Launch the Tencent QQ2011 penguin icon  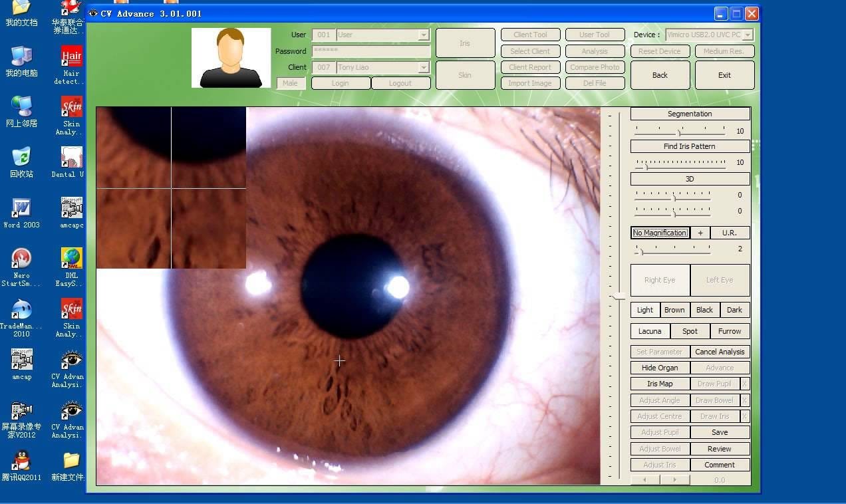[x=21, y=461]
